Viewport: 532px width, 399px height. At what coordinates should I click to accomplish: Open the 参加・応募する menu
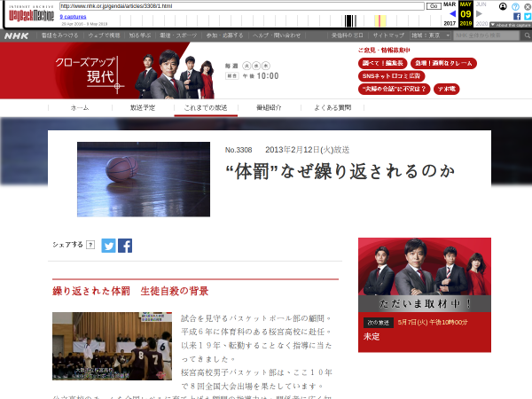pos(225,35)
